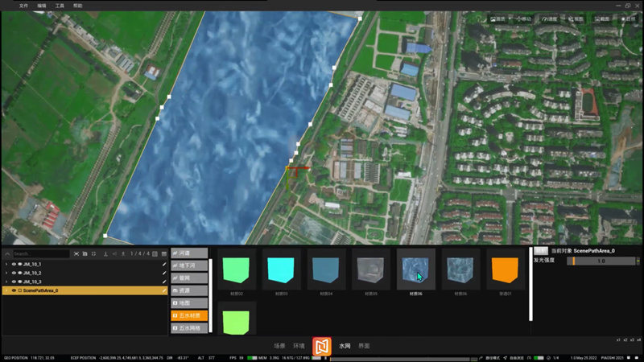Click the 漫游 roam tool in viewport
The height and width of the screenshot is (362, 644).
(497, 19)
